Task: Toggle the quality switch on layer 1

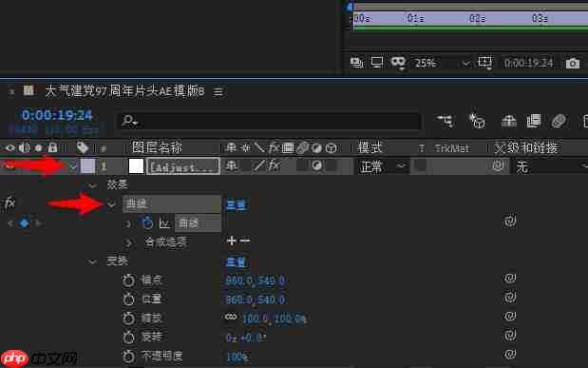Action: (258, 165)
